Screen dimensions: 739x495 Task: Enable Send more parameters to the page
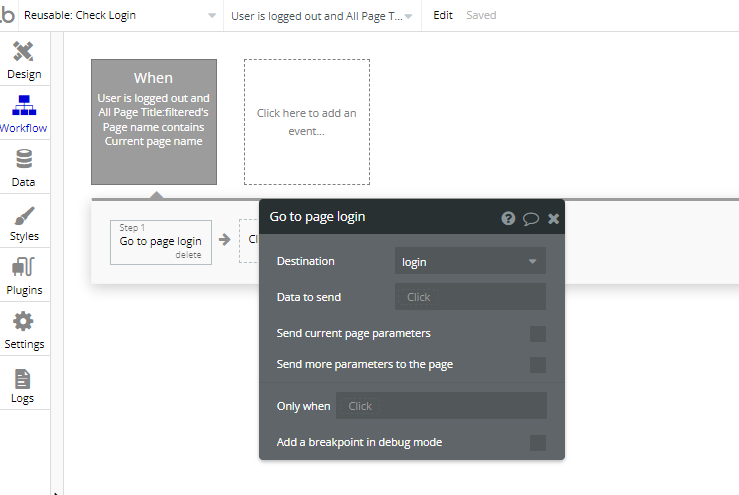pyautogui.click(x=537, y=365)
